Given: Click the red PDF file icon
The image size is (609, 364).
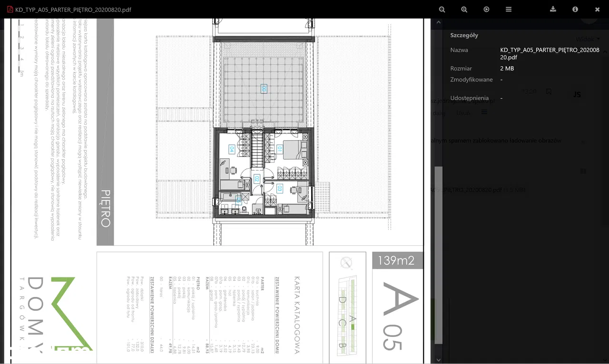Looking at the screenshot, I should point(9,10).
